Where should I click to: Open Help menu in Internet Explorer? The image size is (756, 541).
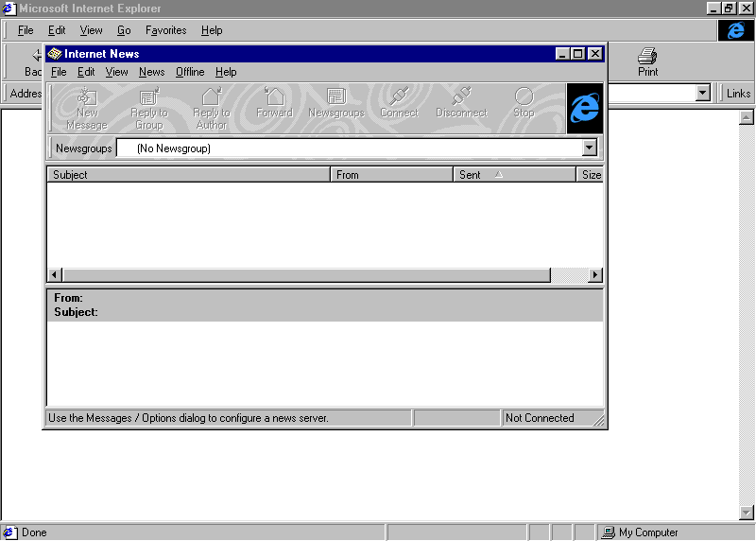(212, 30)
